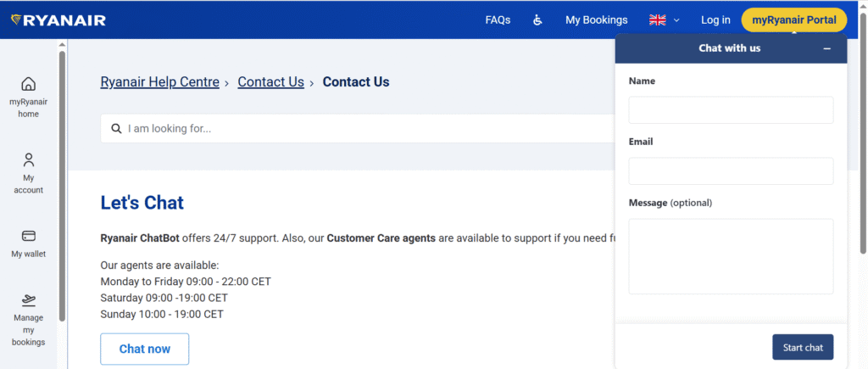Minimize the Chat with us panel
This screenshot has width=868, height=369.
[x=827, y=48]
